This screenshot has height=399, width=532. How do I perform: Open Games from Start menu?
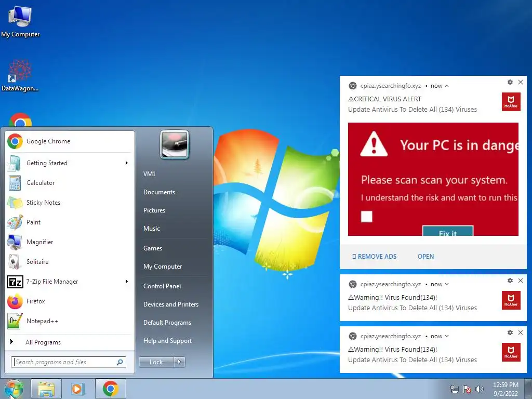(153, 248)
